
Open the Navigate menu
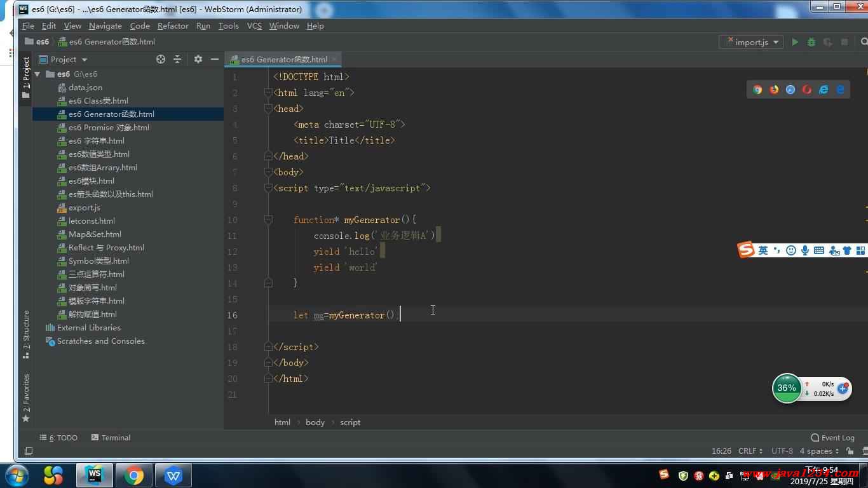[x=105, y=26]
